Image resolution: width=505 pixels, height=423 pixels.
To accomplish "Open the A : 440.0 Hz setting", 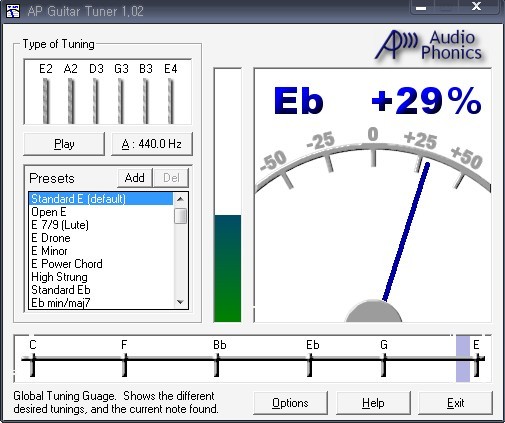I will pos(152,144).
